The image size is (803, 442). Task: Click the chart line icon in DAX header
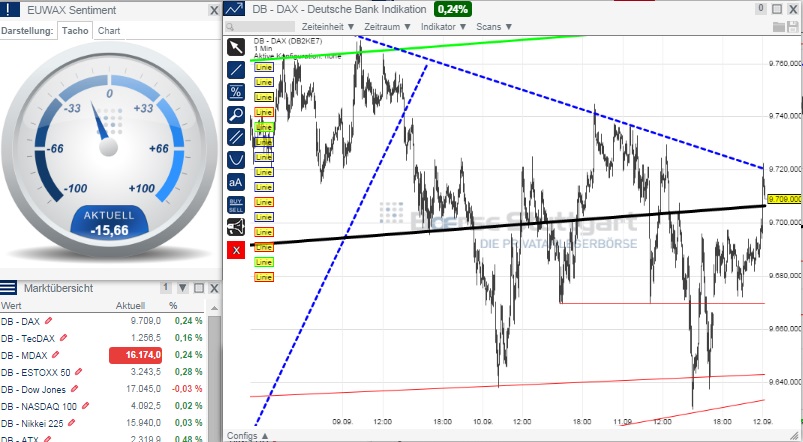coord(235,9)
